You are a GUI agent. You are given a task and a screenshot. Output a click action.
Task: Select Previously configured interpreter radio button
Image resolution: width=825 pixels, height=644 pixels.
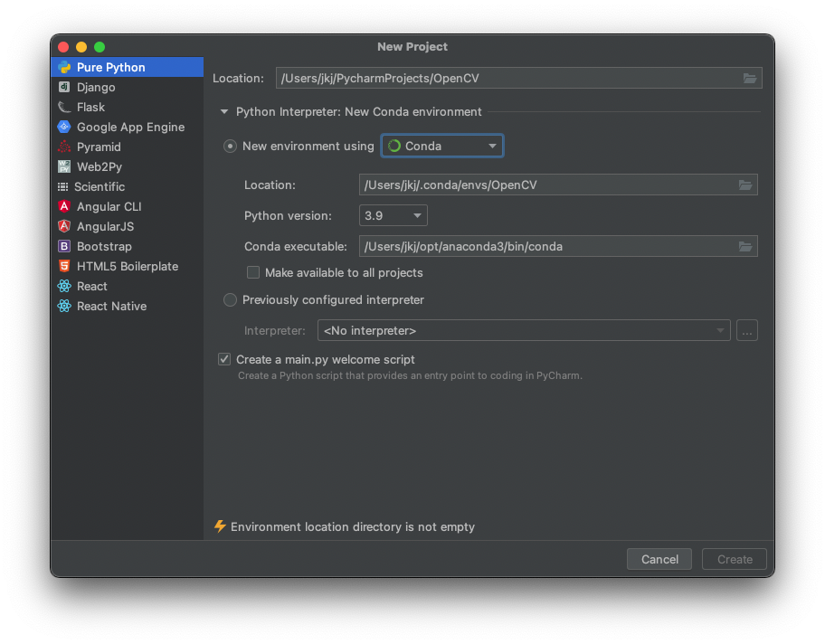click(230, 300)
